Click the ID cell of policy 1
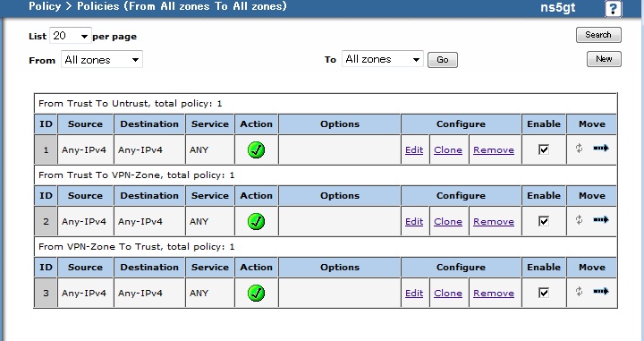The width and height of the screenshot is (644, 341). click(46, 150)
